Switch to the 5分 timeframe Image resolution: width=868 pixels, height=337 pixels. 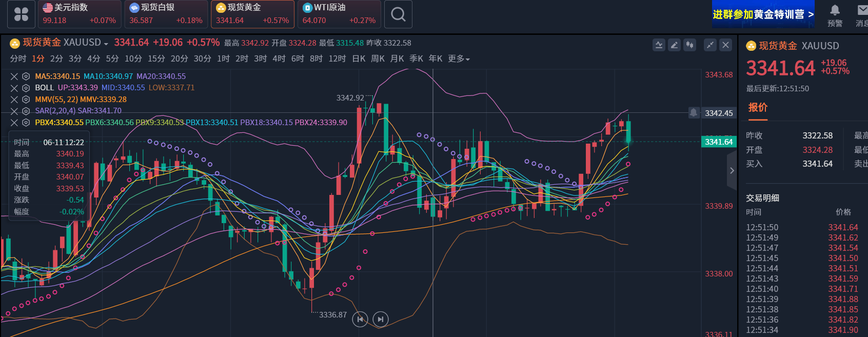112,59
